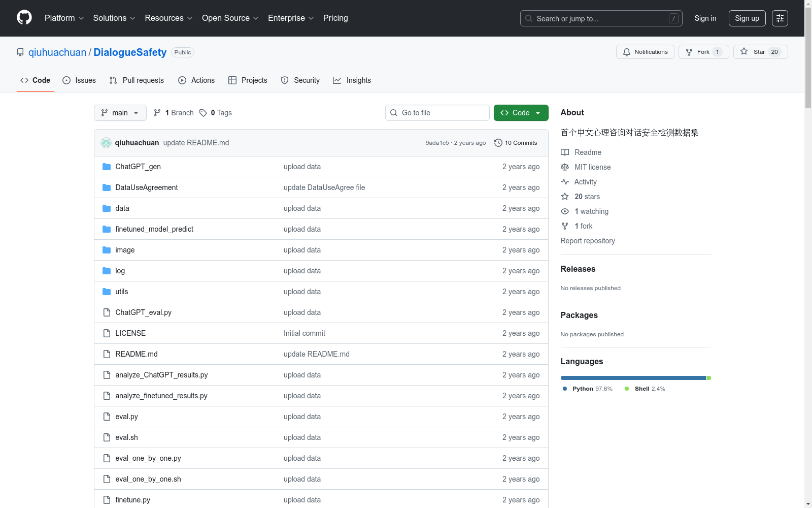Viewport: 812px width, 508px height.
Task: Fork this repository
Action: [x=703, y=52]
